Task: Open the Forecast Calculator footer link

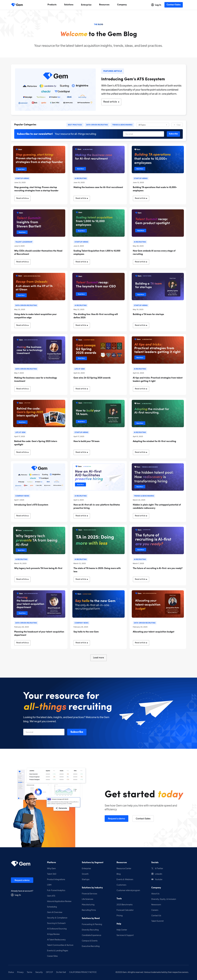Action: (x=125, y=910)
